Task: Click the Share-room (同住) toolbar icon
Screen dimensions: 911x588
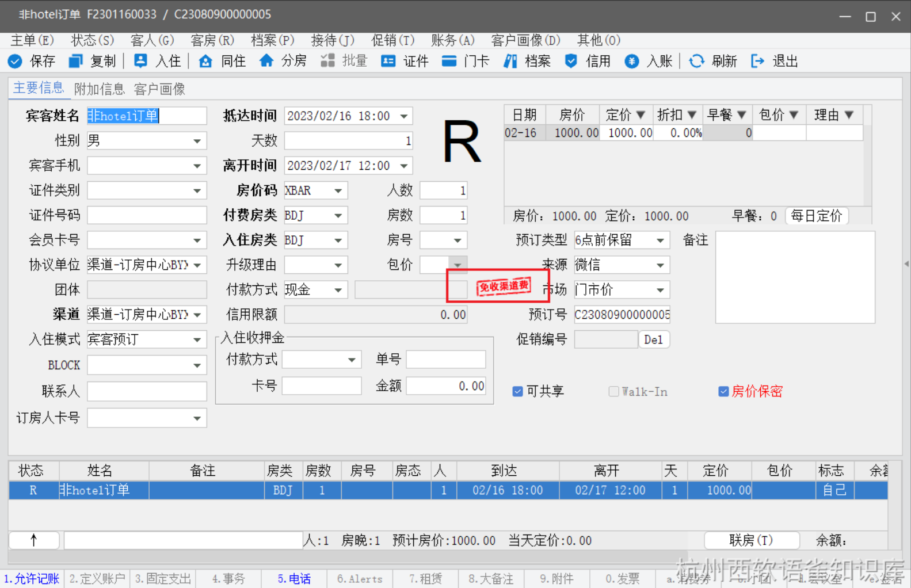Action: coord(205,61)
